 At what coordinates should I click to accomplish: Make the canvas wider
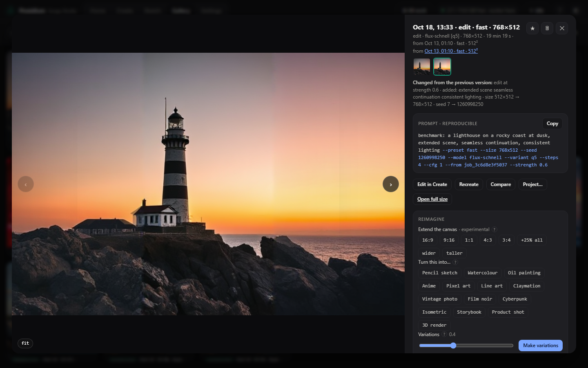pyautogui.click(x=429, y=253)
